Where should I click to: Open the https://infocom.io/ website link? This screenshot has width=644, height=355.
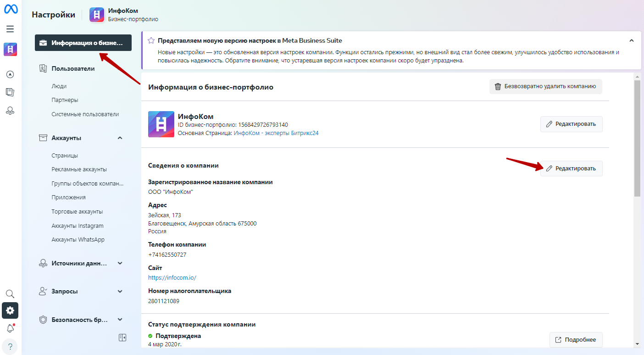172,277
